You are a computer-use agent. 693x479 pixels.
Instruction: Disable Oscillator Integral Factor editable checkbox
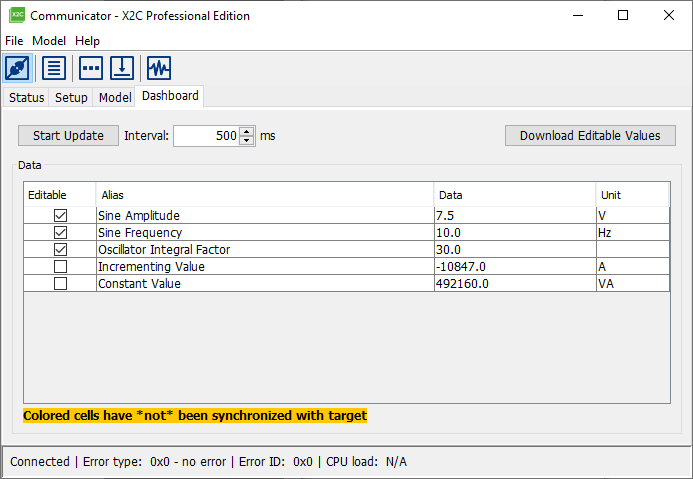(60, 250)
